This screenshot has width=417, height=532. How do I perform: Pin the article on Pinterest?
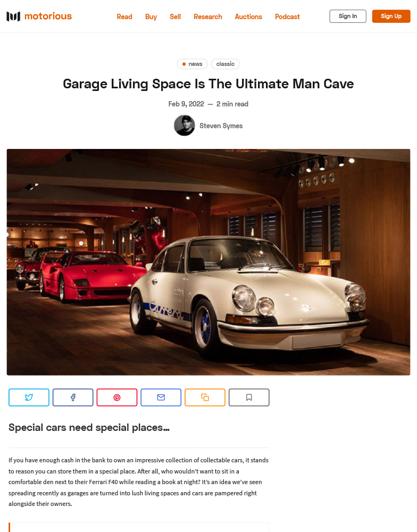pyautogui.click(x=117, y=397)
